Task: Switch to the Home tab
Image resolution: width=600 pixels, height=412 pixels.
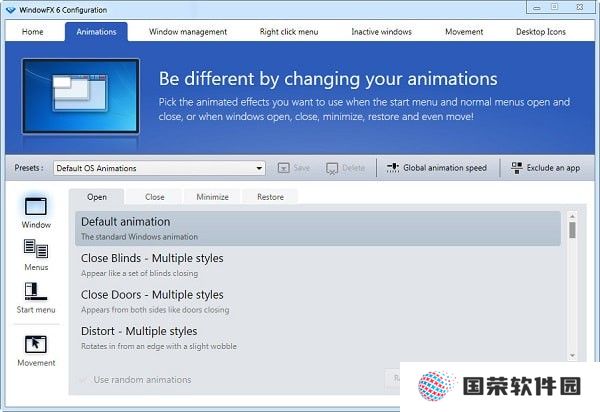Action: [33, 32]
